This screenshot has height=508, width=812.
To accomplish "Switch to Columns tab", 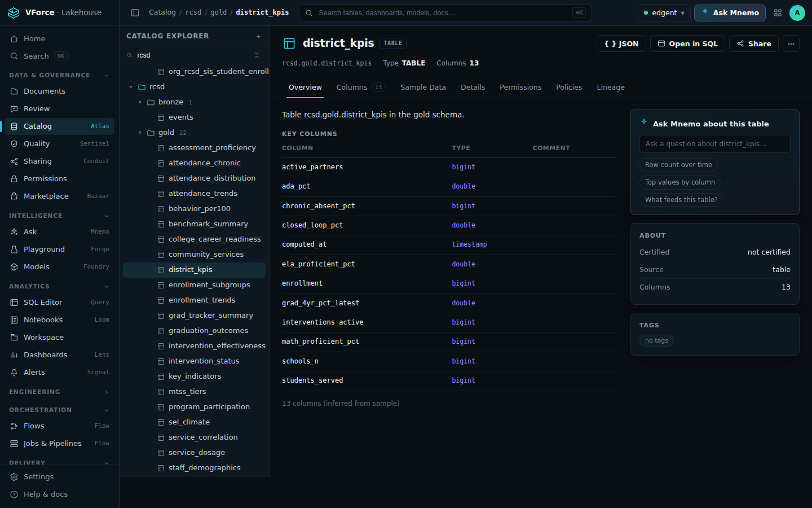I will (x=361, y=87).
